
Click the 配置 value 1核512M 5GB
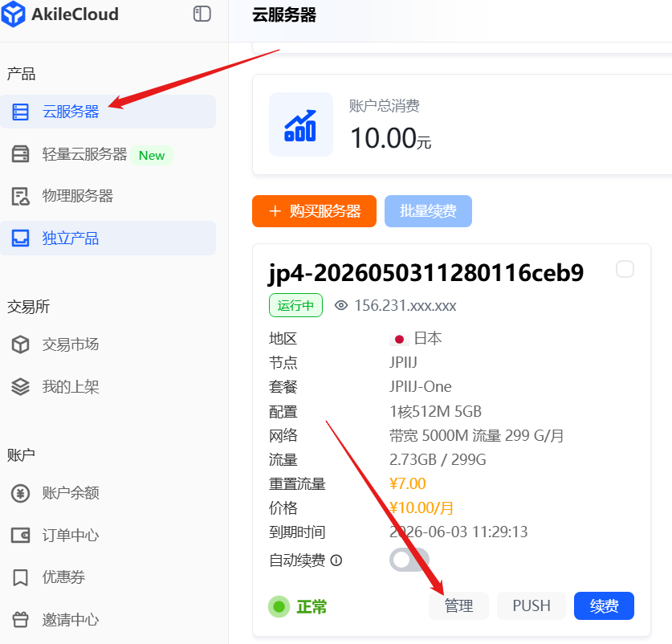tap(435, 412)
